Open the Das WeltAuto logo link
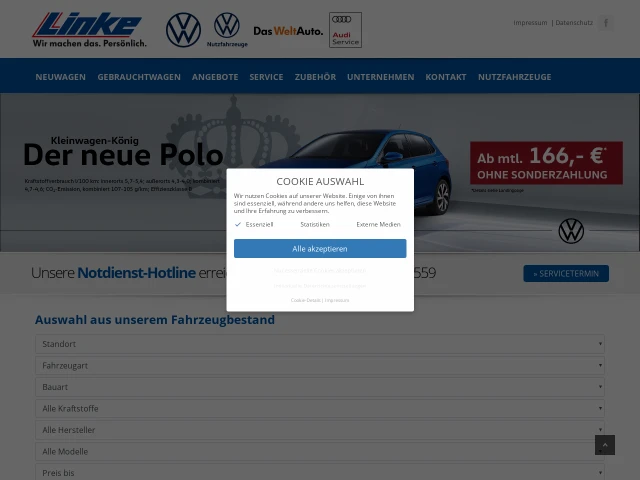Image resolution: width=640 pixels, height=480 pixels. 288,31
